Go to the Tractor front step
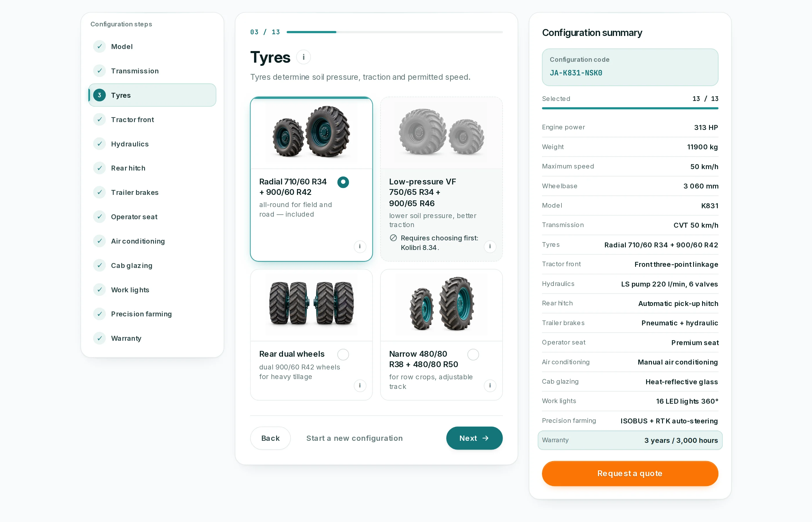This screenshot has width=812, height=522. pyautogui.click(x=152, y=120)
